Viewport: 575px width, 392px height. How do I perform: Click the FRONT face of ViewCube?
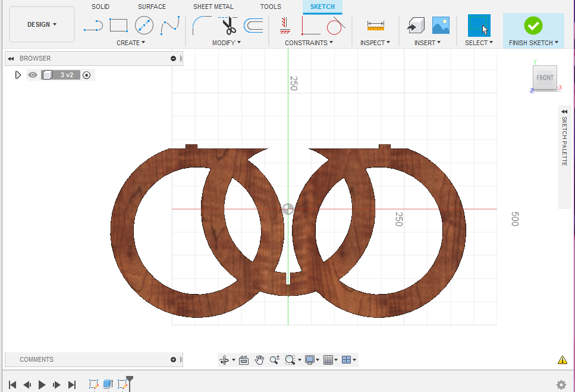click(545, 78)
